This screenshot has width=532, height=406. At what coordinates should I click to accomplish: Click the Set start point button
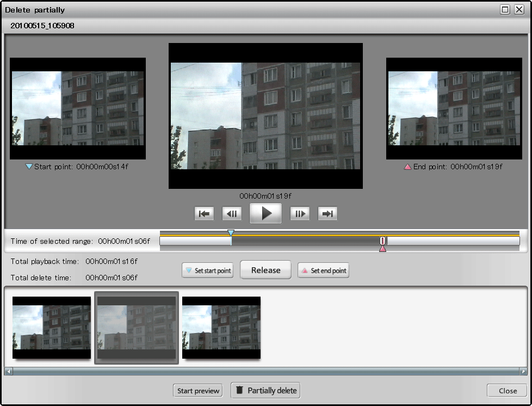click(x=208, y=270)
